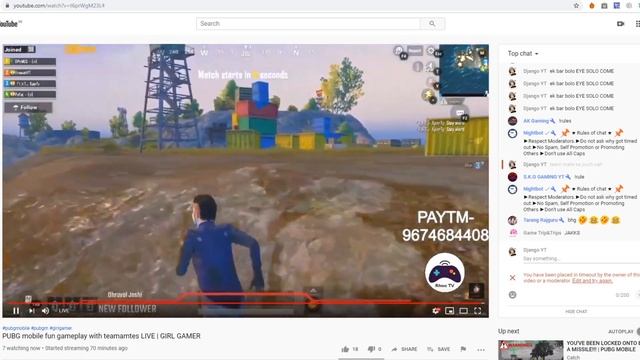Enable miniplayer mode
The image size is (640, 360).
click(x=449, y=311)
